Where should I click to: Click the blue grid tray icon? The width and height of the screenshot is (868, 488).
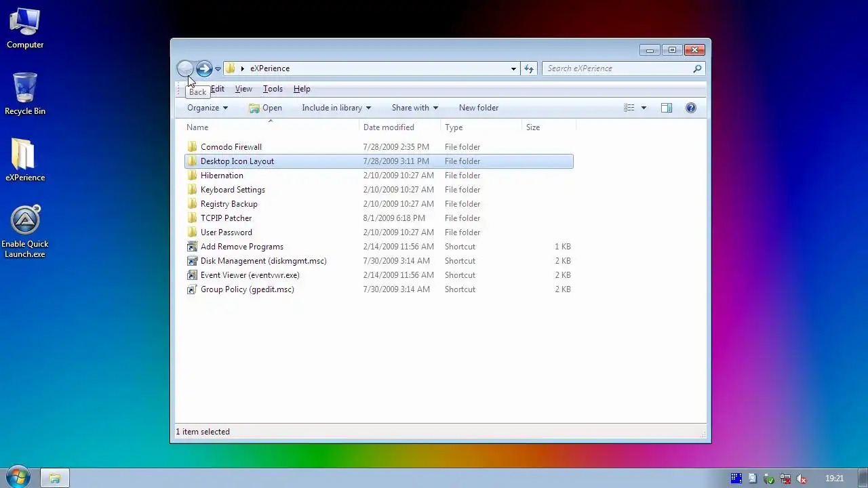[x=736, y=479]
